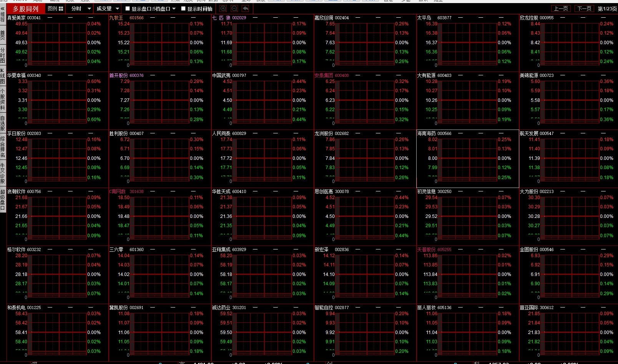Select the 海南海药 000566 chart panel

pyautogui.click(x=468, y=159)
